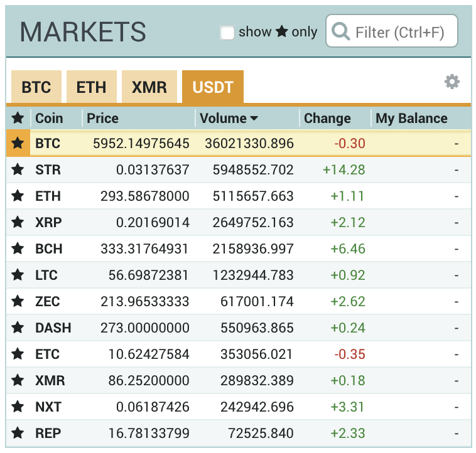This screenshot has height=453, width=476.
Task: Click volume 289832.389
Action: point(257,381)
